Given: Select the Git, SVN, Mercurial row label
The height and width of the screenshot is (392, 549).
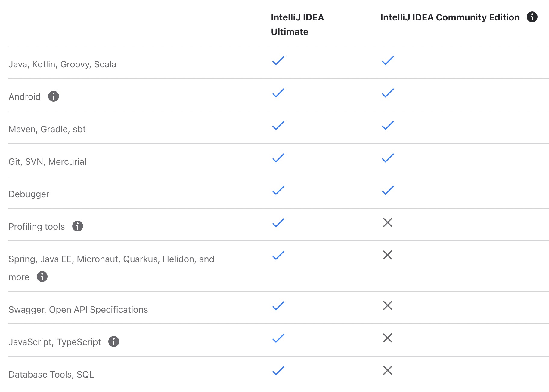Looking at the screenshot, I should [47, 161].
